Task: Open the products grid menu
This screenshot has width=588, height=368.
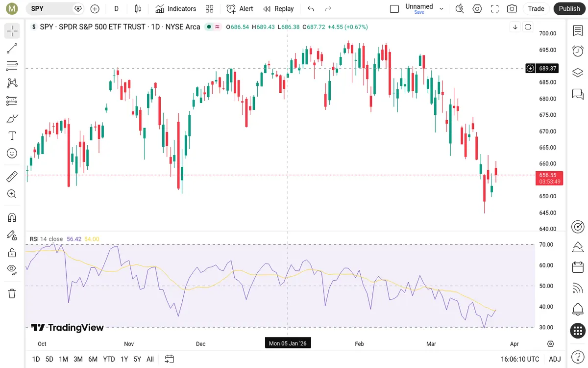Action: tap(578, 331)
